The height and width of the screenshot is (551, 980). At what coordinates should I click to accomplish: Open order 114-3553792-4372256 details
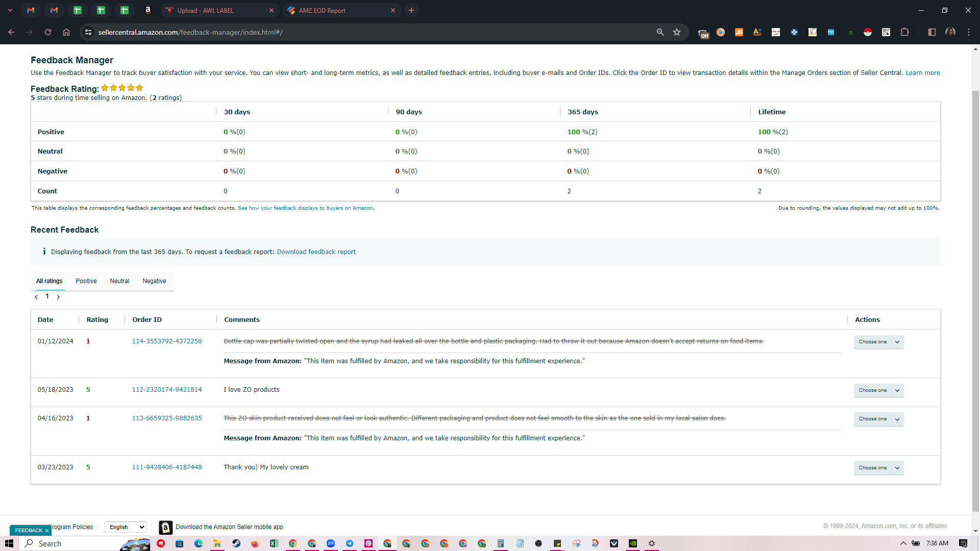tap(167, 341)
